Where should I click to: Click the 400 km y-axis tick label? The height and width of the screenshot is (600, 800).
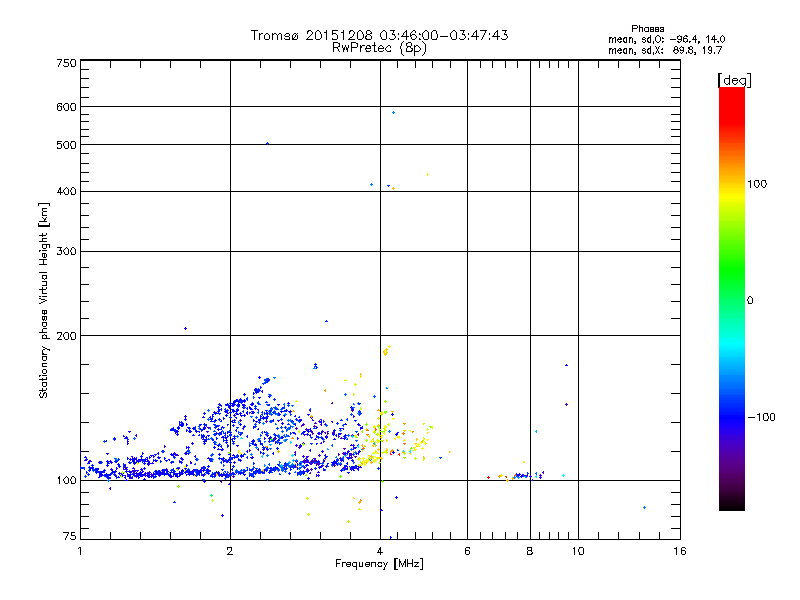click(x=67, y=192)
